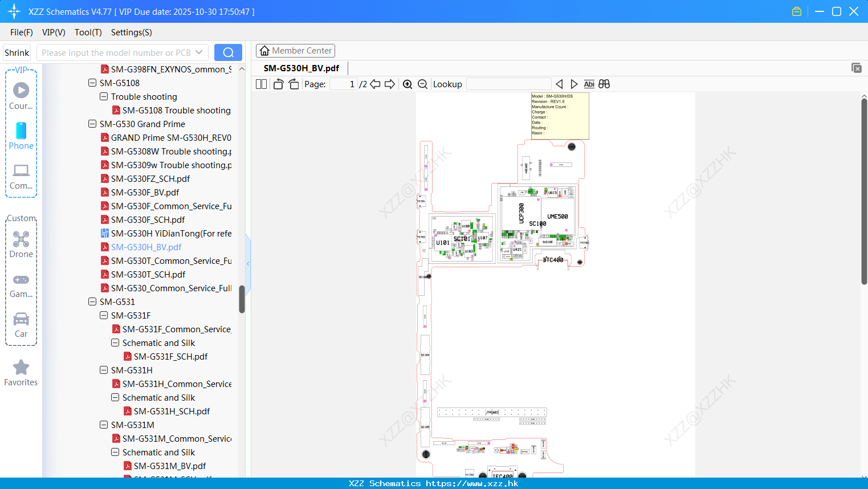Open SM-G531M_BV.pdf

(x=170, y=466)
